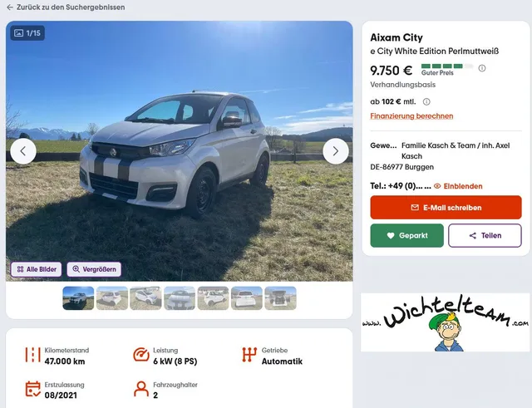This screenshot has height=408, width=532.
Task: Share the listing with Teilen
Action: (485, 235)
